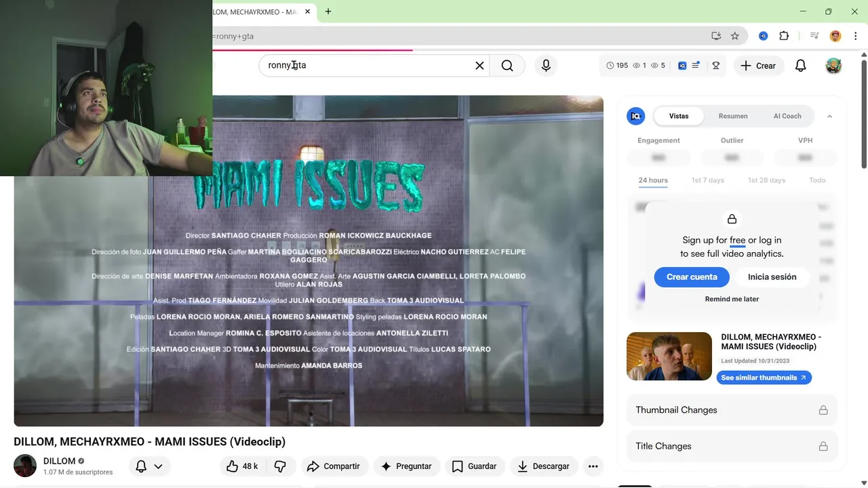Image resolution: width=868 pixels, height=488 pixels.
Task: Clear the search box with the X
Action: 479,66
